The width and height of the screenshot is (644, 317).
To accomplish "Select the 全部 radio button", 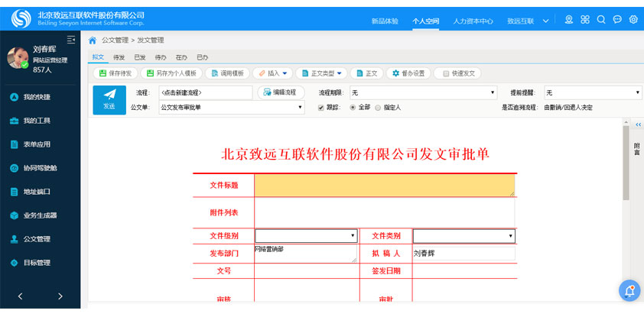I will point(353,108).
